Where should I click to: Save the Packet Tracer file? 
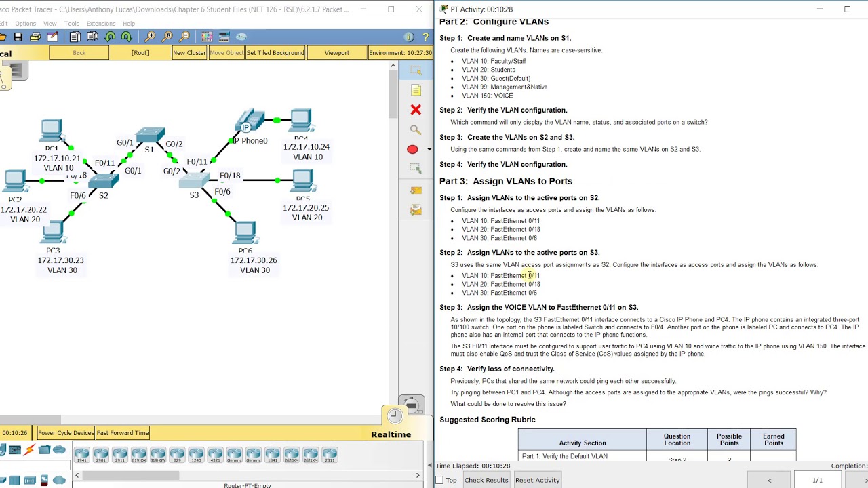click(x=18, y=37)
